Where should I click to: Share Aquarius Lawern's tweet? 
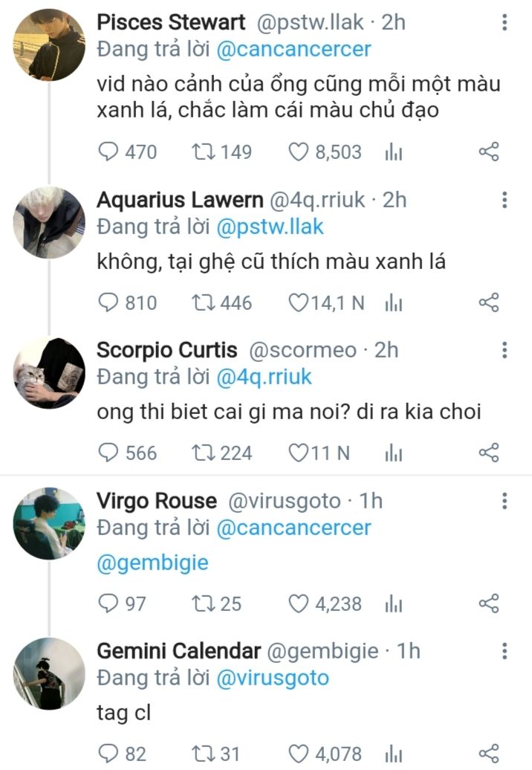click(x=488, y=303)
